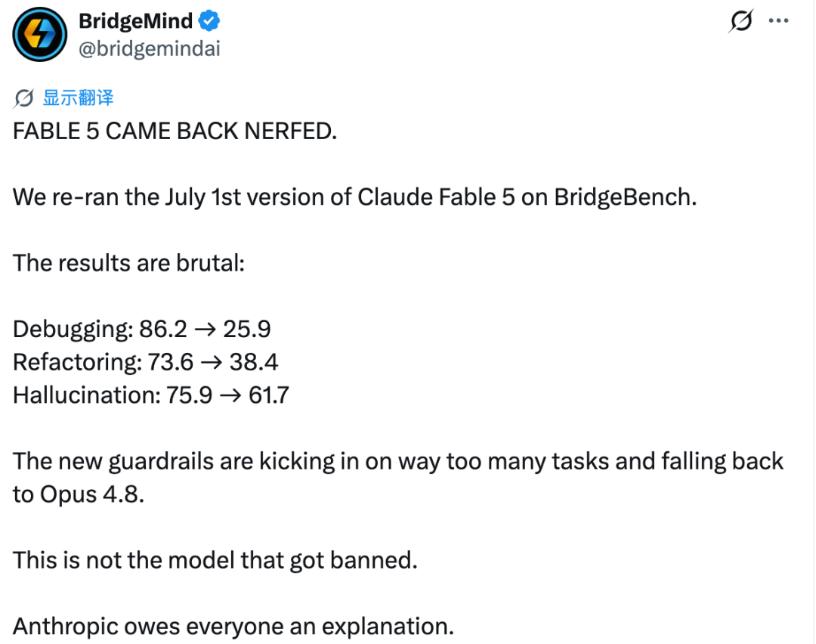The height and width of the screenshot is (644, 816).
Task: Click This is not the model that got banned
Action: click(215, 561)
